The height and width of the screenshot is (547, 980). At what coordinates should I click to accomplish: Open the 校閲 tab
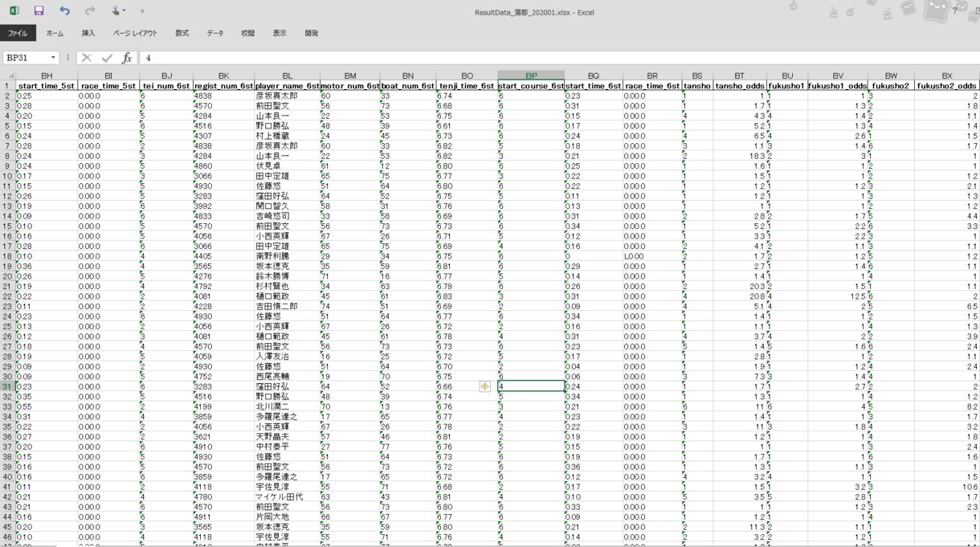coord(248,33)
